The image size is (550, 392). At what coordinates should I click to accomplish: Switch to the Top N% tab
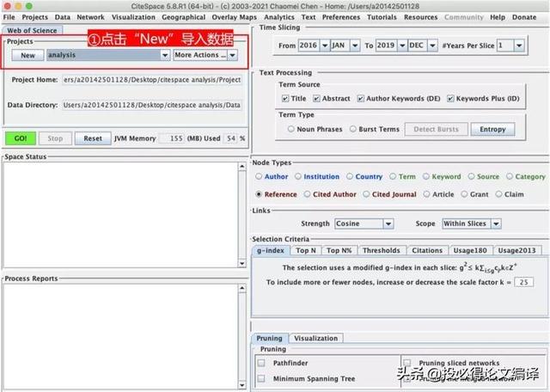pos(339,250)
